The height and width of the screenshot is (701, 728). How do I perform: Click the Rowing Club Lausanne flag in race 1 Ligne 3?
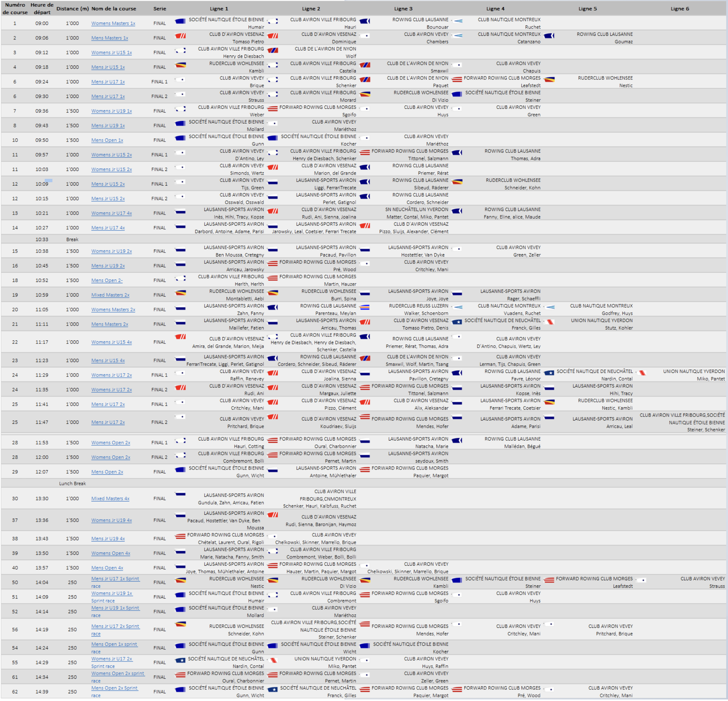(364, 21)
